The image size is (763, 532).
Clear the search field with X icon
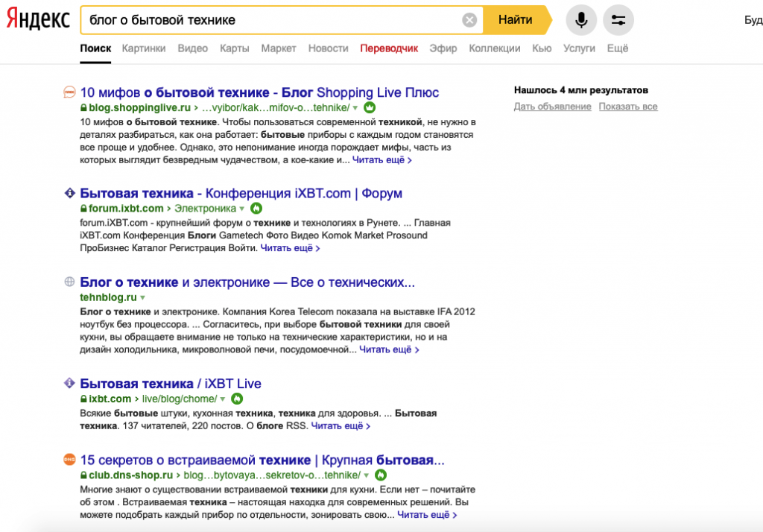(x=469, y=20)
